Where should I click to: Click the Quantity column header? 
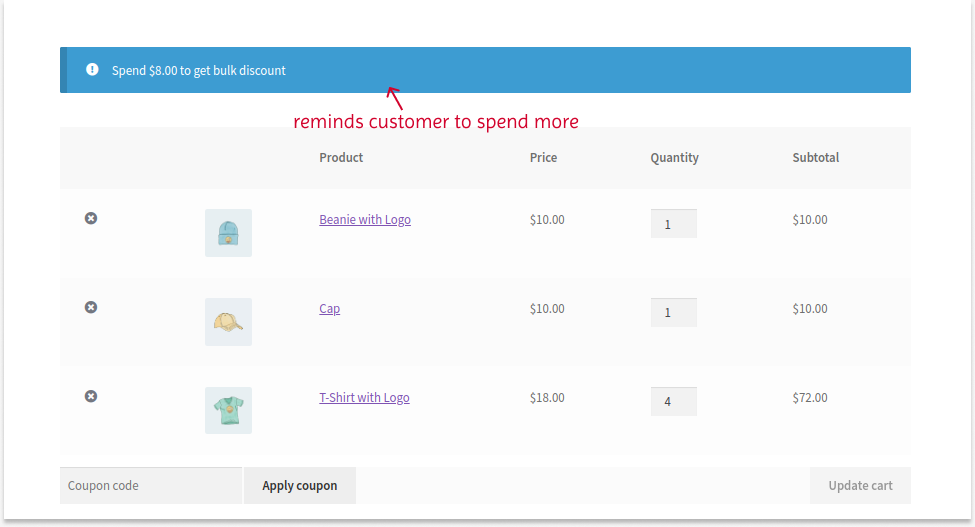coord(674,158)
